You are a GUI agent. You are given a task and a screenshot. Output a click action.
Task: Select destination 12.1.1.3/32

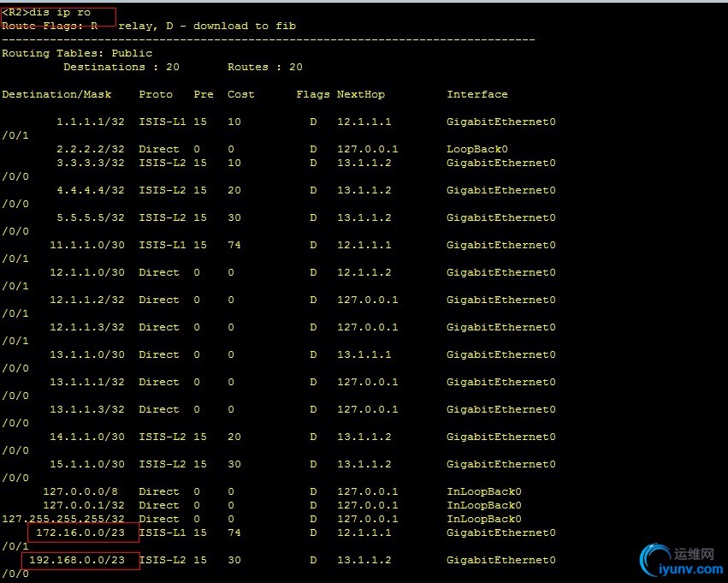pyautogui.click(x=87, y=327)
